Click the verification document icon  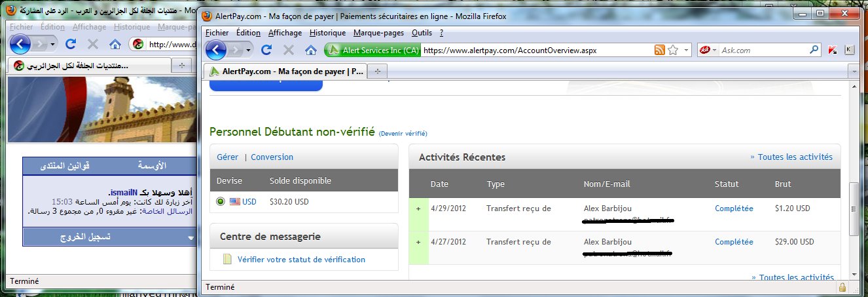coord(227,260)
